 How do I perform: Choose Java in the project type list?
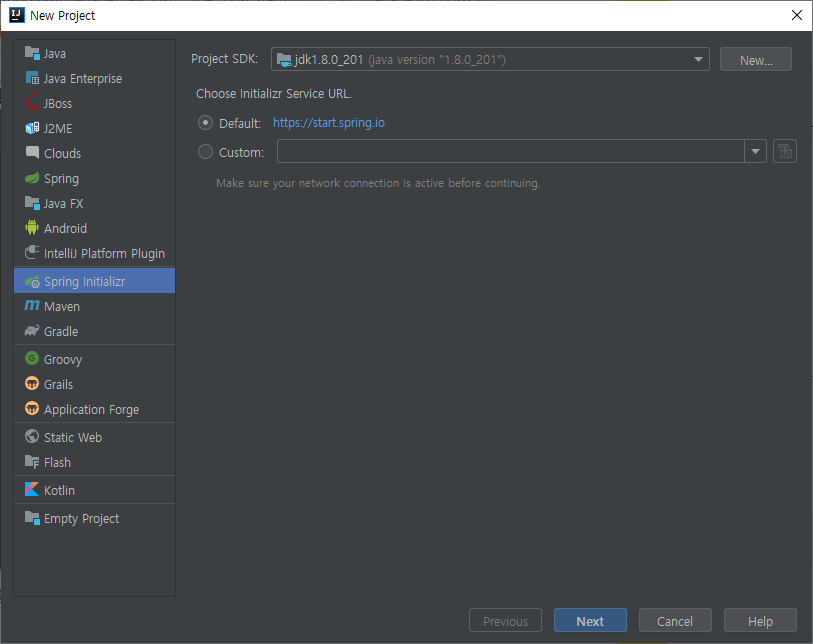pyautogui.click(x=94, y=53)
